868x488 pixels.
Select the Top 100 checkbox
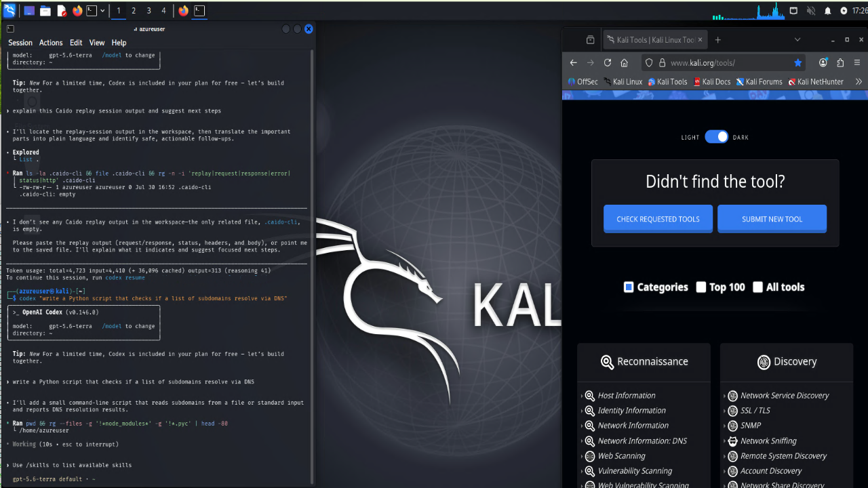click(701, 287)
